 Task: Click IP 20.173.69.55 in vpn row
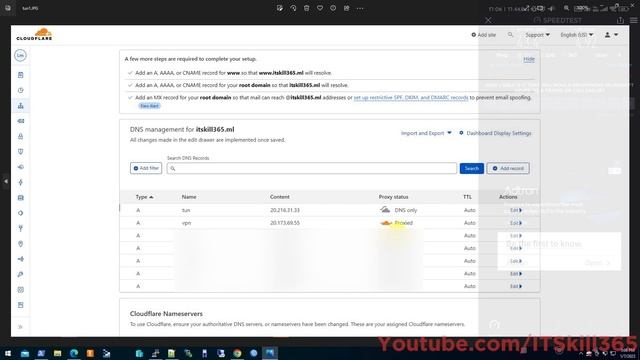click(x=285, y=223)
